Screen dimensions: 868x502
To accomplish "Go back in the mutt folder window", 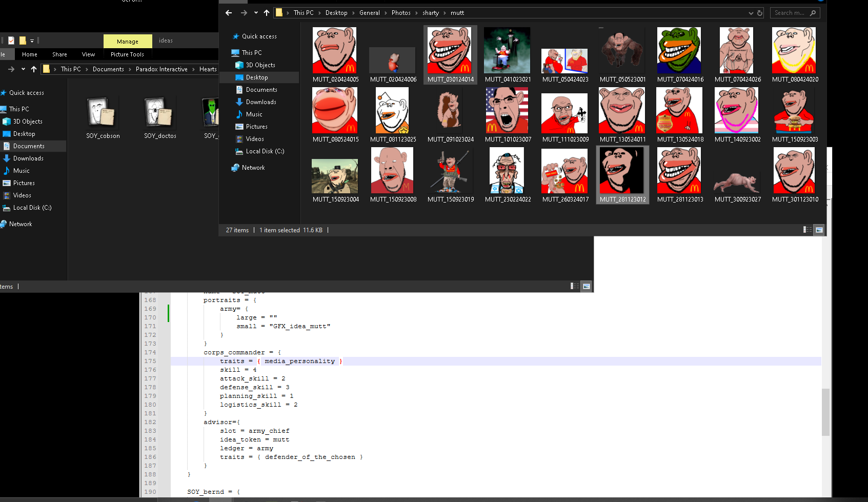I will click(229, 13).
